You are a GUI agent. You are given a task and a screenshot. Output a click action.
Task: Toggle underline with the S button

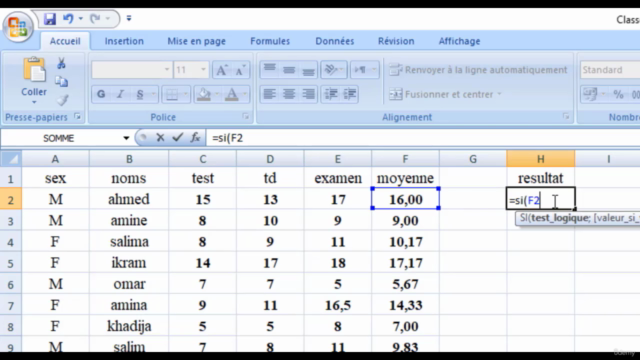pyautogui.click(x=140, y=94)
